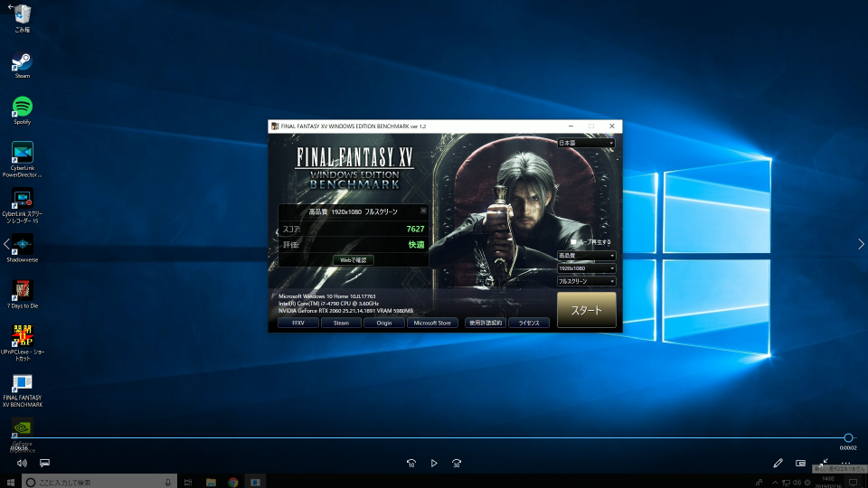868x488 pixels.
Task: Open the Recycle Bin desktop icon
Action: click(22, 18)
